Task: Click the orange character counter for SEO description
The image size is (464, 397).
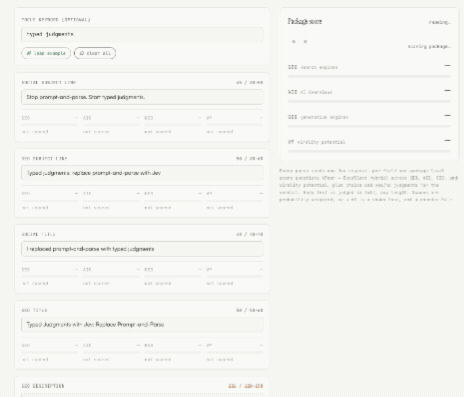Action: tap(246, 386)
